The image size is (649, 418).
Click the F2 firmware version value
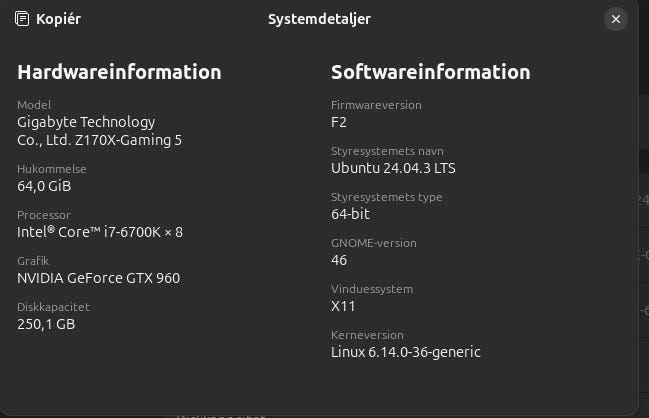click(x=338, y=122)
